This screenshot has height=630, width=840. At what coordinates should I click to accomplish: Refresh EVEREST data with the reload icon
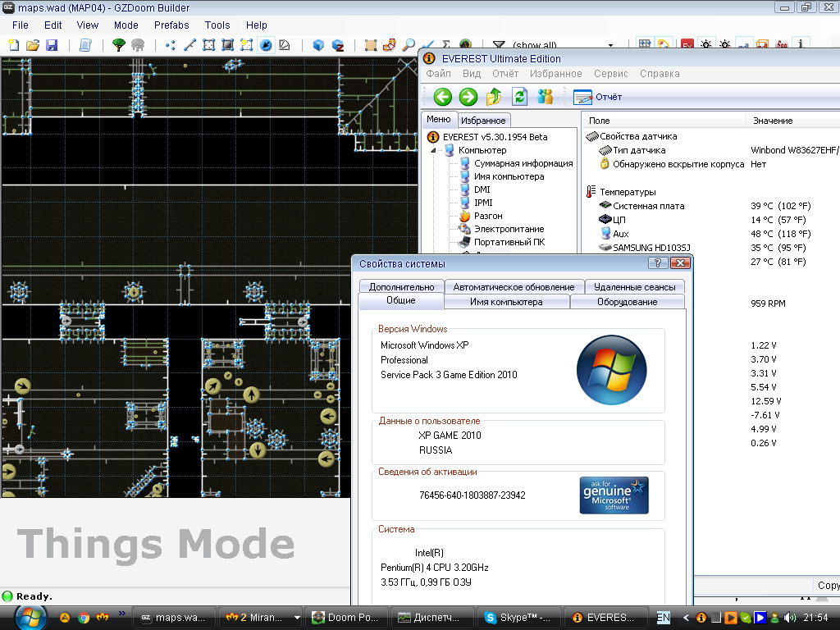coord(519,97)
